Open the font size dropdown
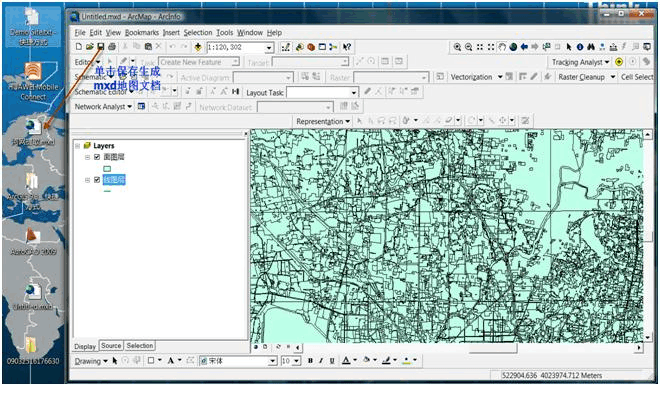 (297, 361)
